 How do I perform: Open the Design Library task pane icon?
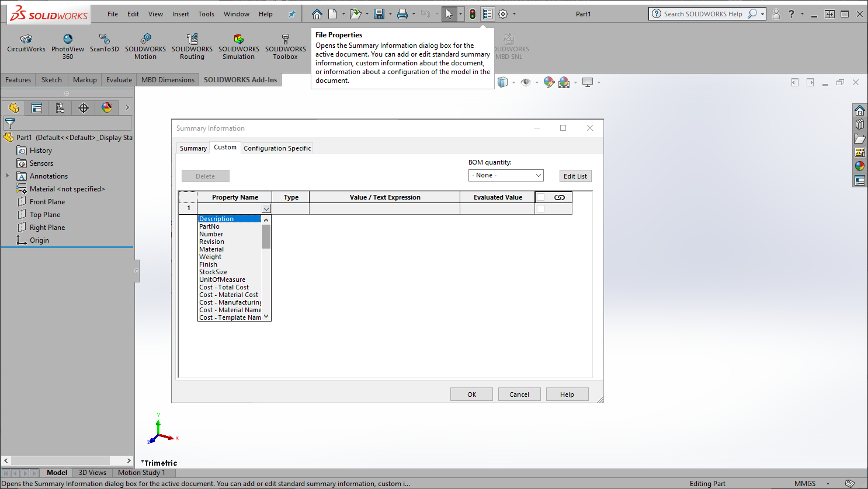[x=860, y=124]
